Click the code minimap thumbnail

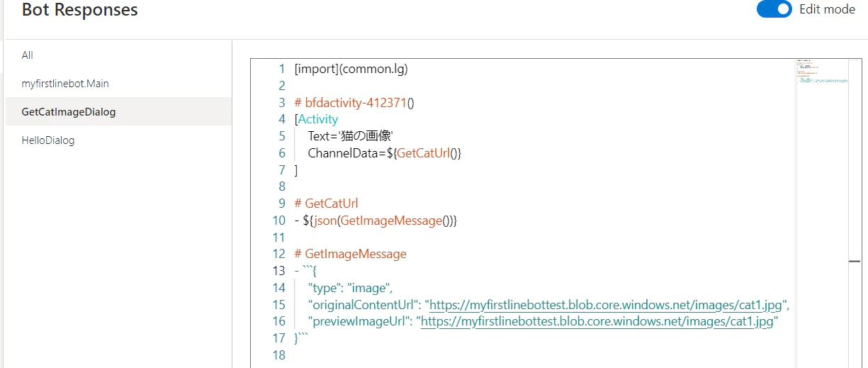822,71
